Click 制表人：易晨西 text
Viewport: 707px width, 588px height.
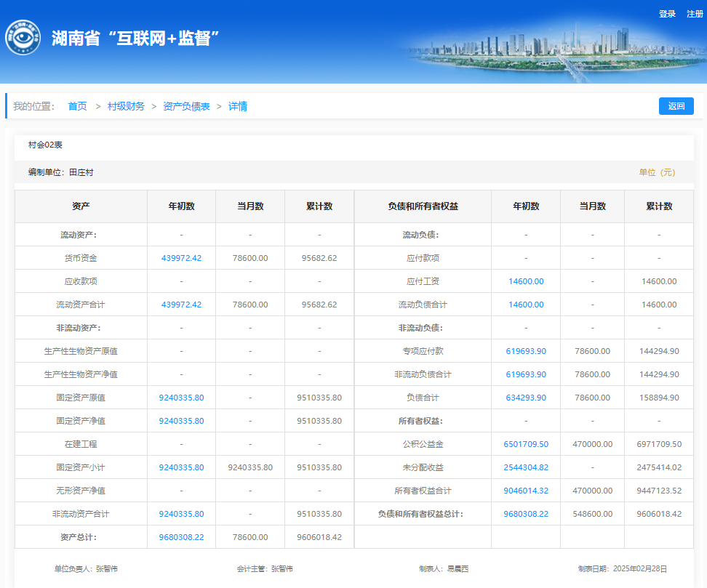(x=444, y=569)
